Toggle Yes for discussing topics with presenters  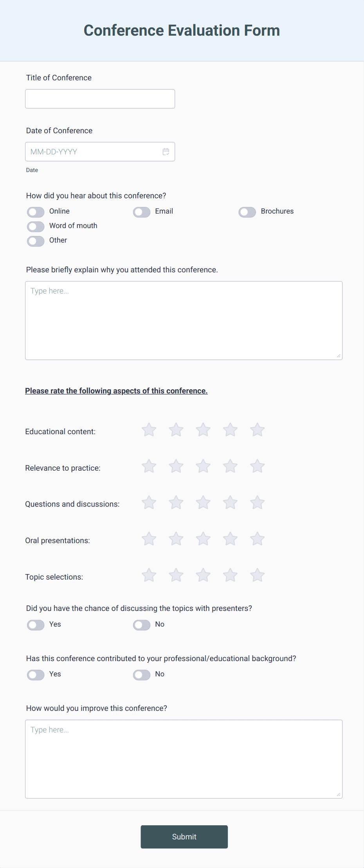click(35, 625)
